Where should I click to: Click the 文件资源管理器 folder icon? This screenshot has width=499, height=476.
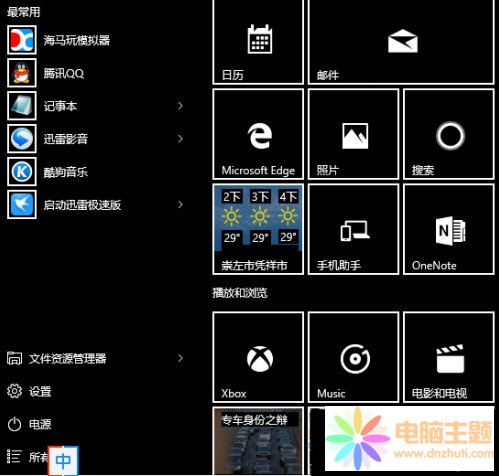14,358
